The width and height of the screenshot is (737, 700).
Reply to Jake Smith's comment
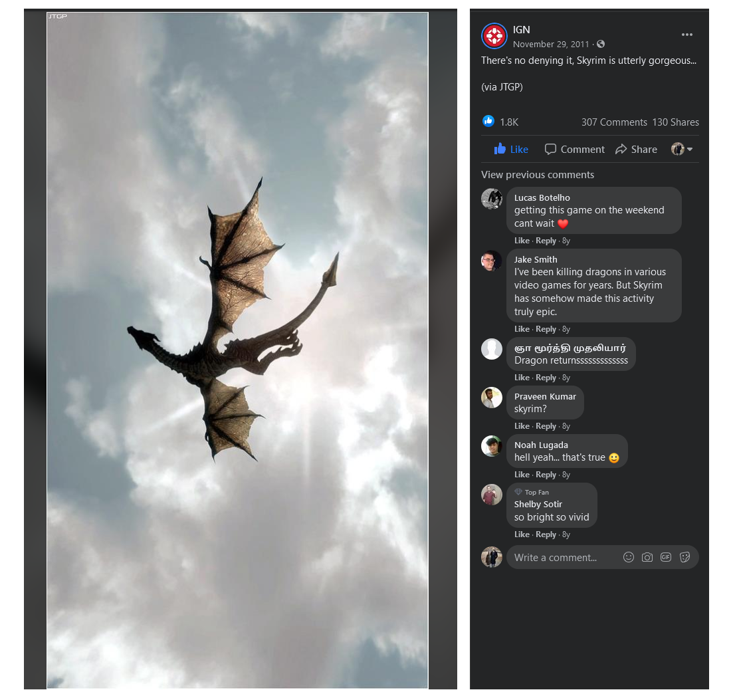tap(546, 328)
